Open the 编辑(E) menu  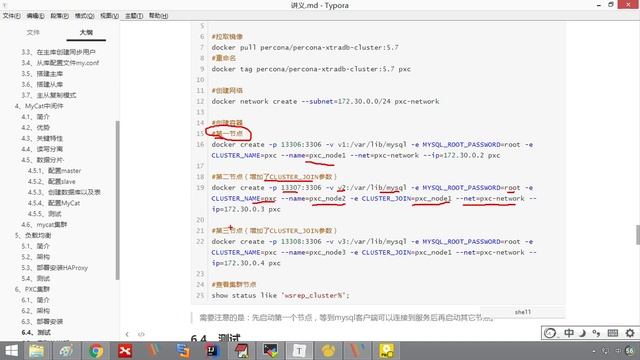click(x=35, y=16)
